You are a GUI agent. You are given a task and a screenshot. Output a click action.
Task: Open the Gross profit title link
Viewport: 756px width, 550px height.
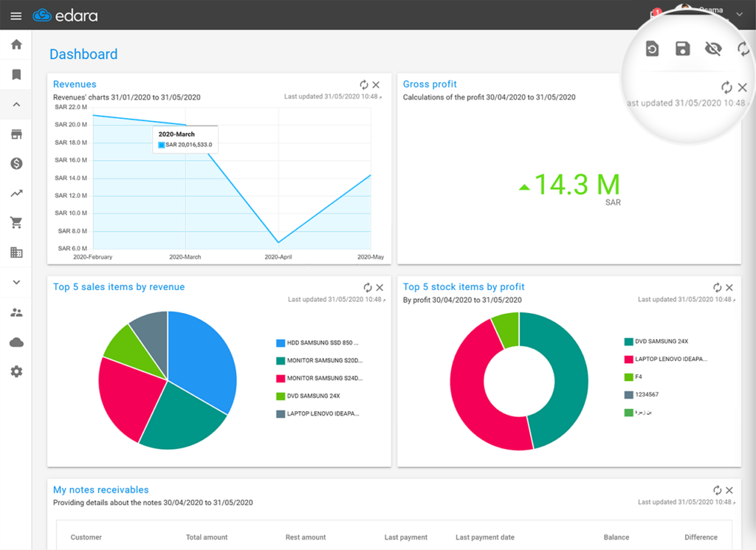[430, 84]
